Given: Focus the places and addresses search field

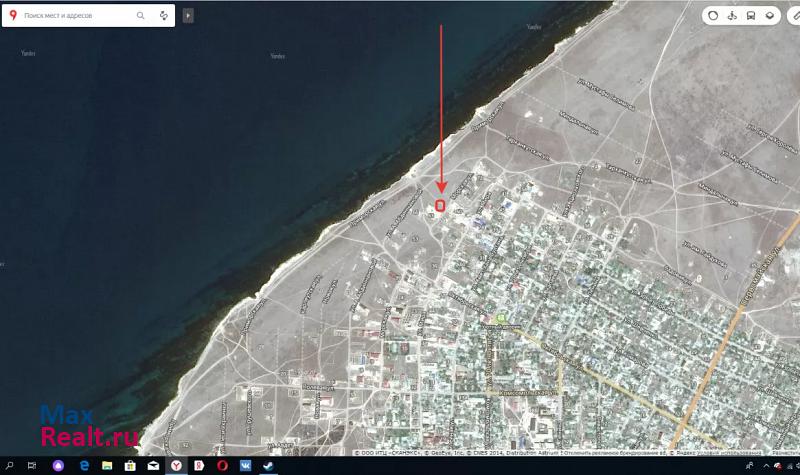Looking at the screenshot, I should [75, 16].
